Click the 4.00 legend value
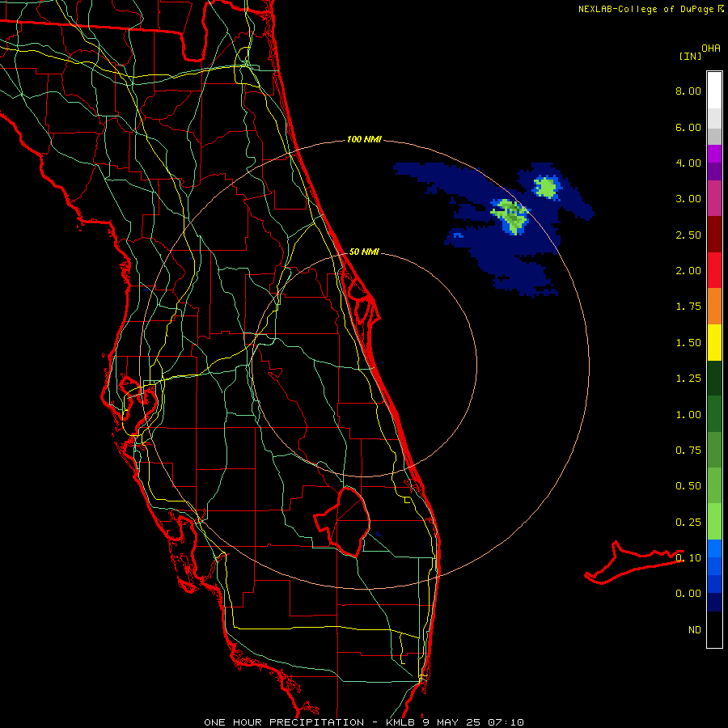728x728 pixels. coord(688,163)
